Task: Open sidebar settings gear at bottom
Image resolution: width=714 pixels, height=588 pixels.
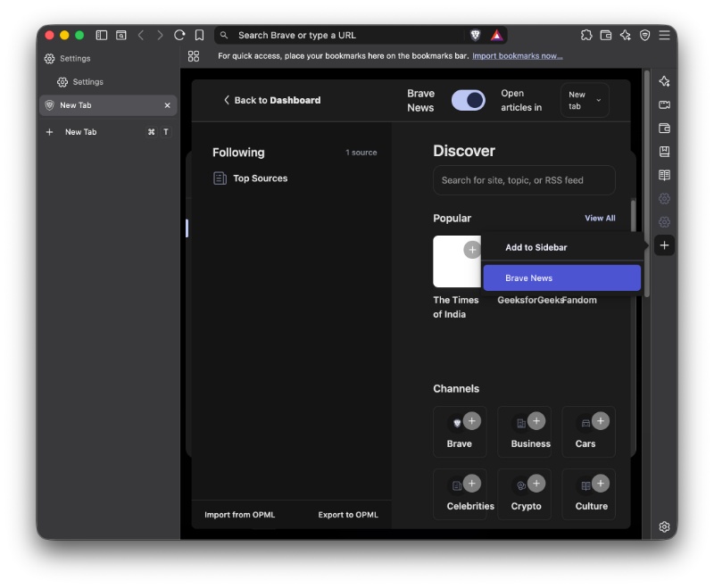Action: [x=664, y=526]
